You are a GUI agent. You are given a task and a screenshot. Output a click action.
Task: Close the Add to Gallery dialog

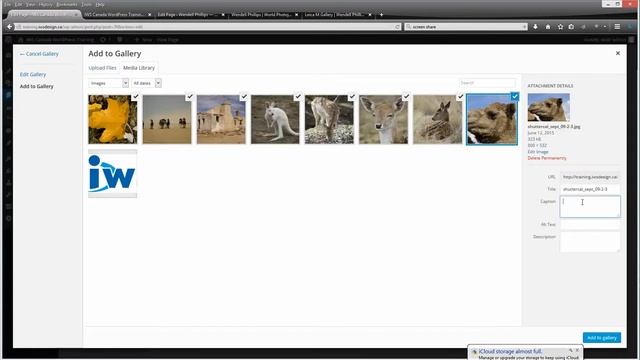click(618, 53)
